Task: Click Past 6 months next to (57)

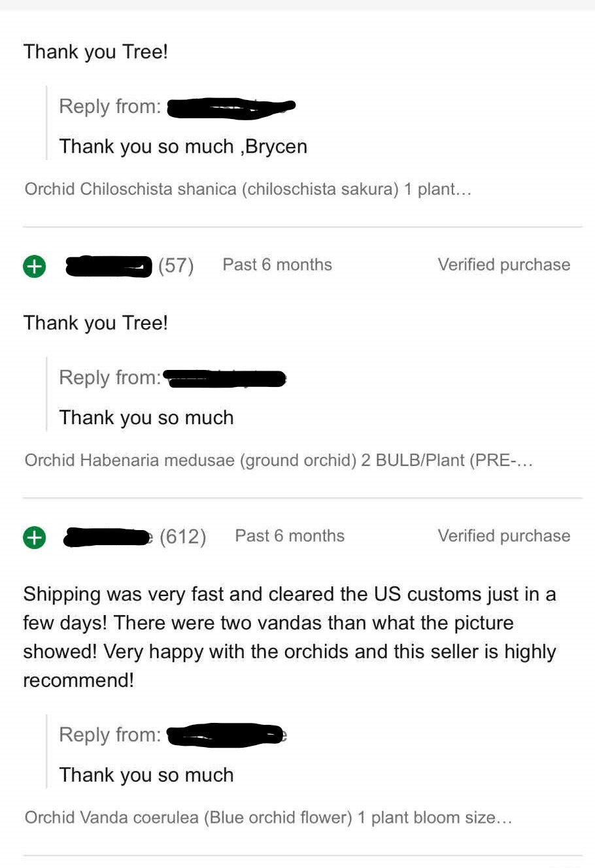Action: (x=277, y=265)
